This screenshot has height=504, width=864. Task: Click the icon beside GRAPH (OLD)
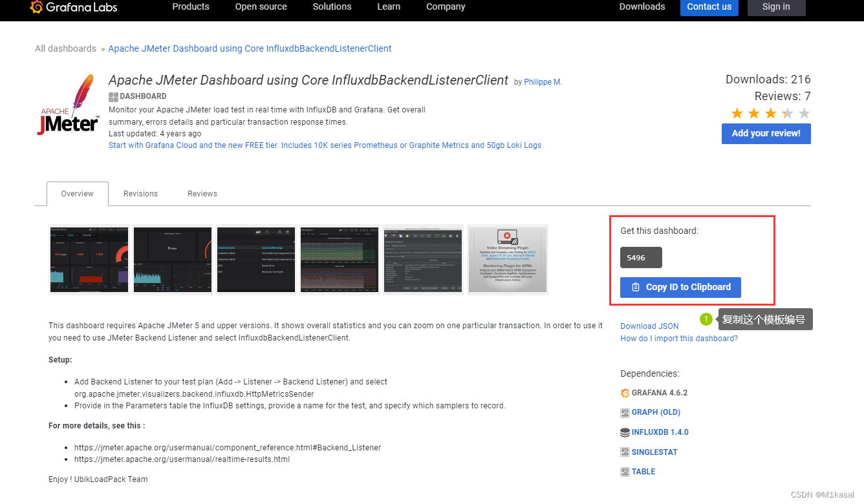click(625, 413)
